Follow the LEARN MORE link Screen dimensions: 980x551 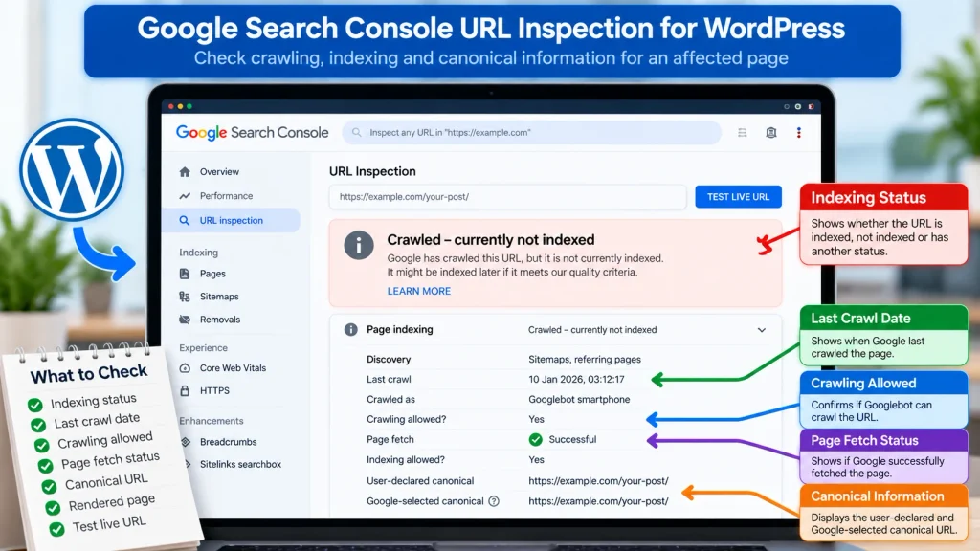click(x=419, y=291)
